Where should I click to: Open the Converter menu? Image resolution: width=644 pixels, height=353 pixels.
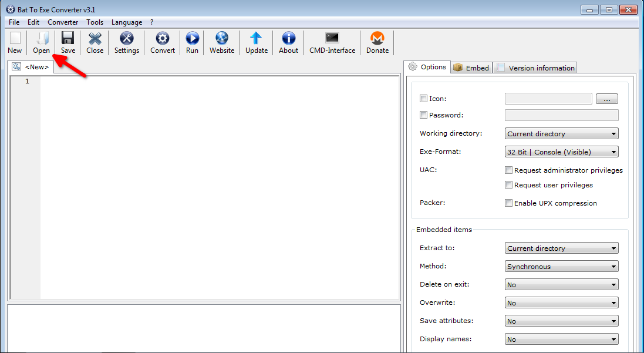pos(63,22)
